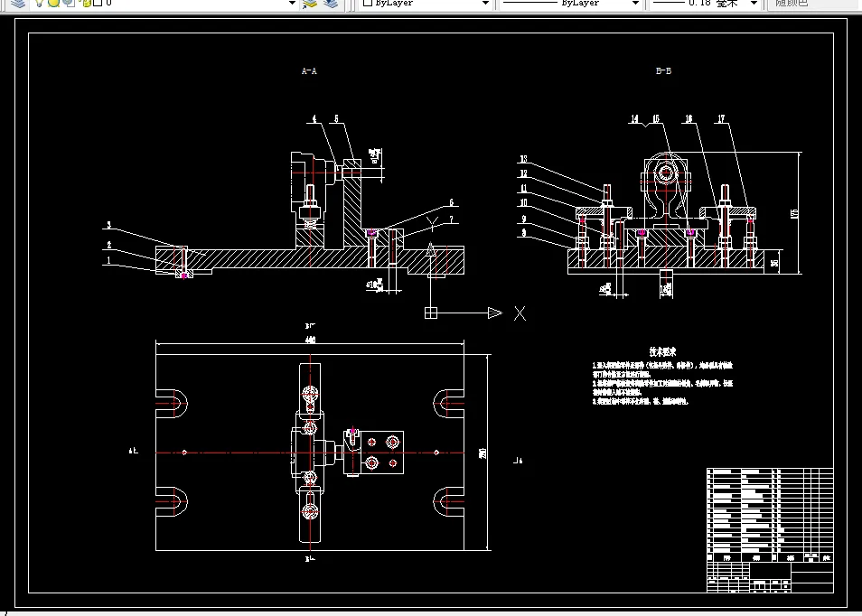Expand the layer 0 dropdown list
Image resolution: width=862 pixels, height=616 pixels.
(x=292, y=4)
